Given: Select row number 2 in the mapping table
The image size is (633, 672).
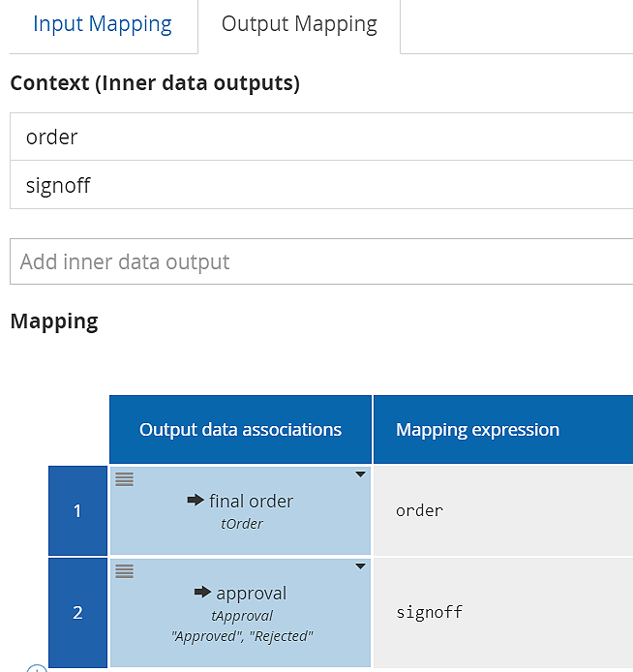Looking at the screenshot, I should pyautogui.click(x=77, y=612).
